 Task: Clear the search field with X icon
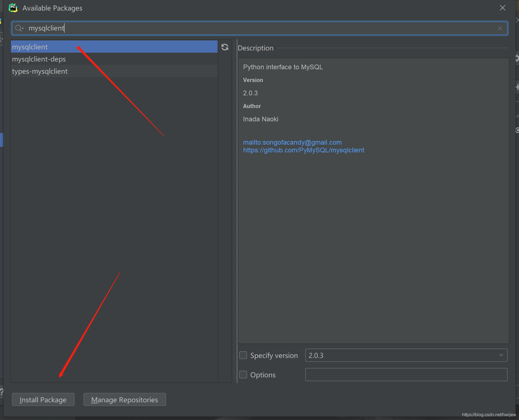tap(500, 28)
